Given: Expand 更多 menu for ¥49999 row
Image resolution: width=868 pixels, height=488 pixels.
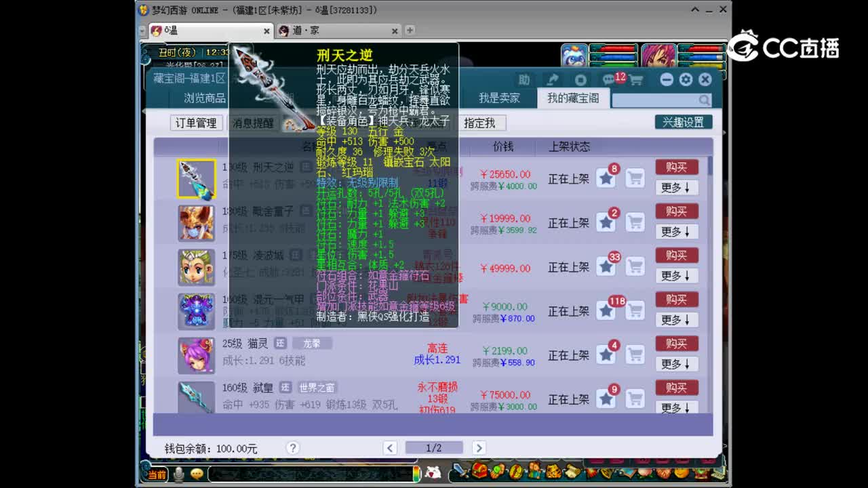Looking at the screenshot, I should coord(676,276).
